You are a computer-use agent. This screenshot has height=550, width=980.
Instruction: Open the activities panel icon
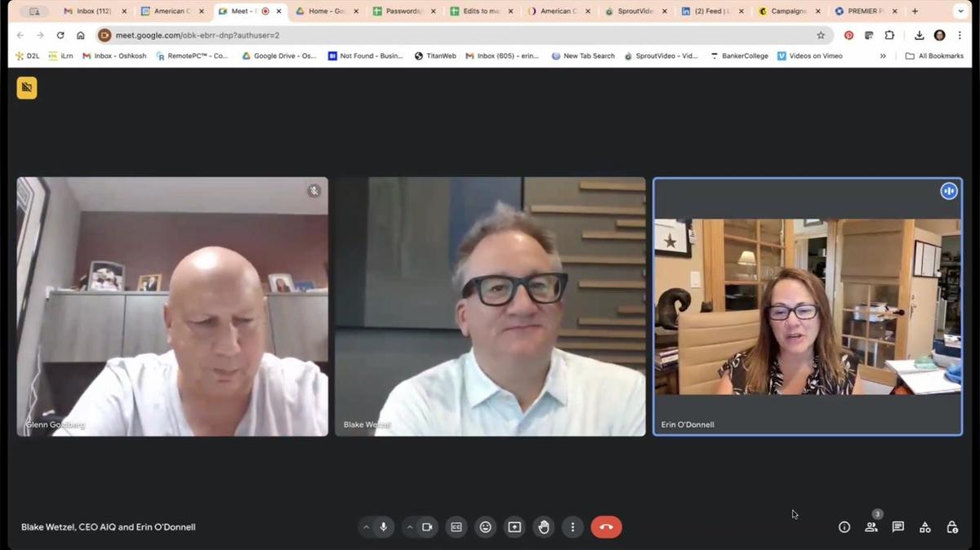[x=925, y=527]
